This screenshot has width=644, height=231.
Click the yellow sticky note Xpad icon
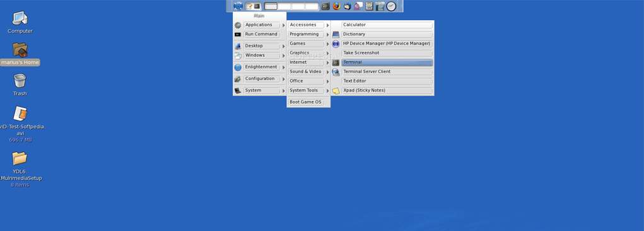[336, 91]
